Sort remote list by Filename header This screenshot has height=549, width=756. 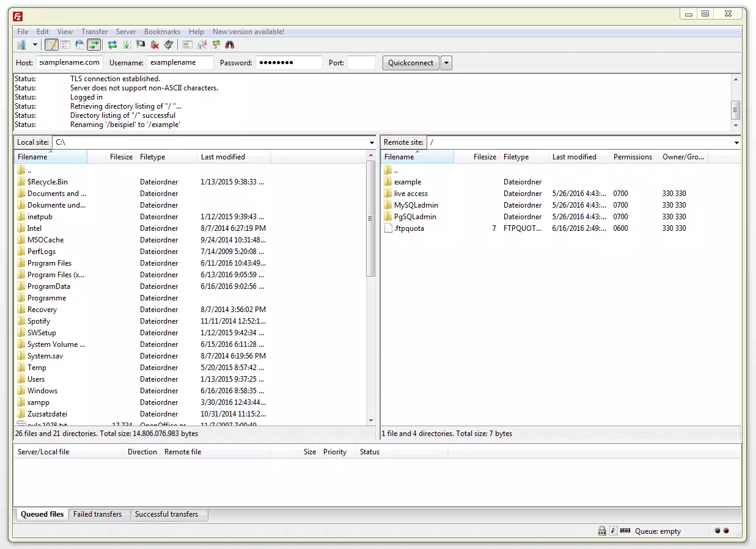point(417,157)
